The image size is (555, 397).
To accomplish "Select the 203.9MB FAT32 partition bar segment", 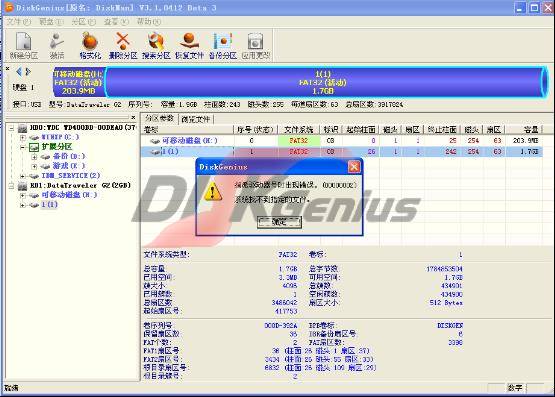I will (x=79, y=82).
